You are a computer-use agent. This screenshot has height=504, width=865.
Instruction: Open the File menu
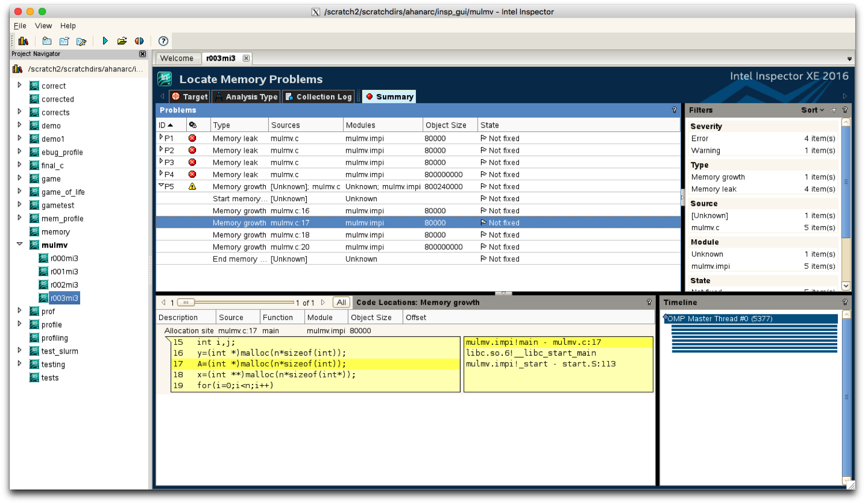pyautogui.click(x=20, y=25)
